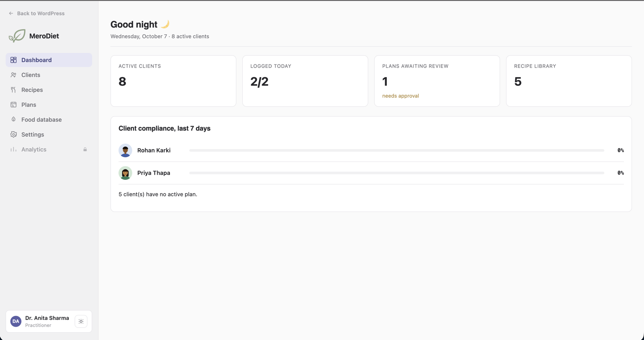Click Priya Thapa's 0% compliance value
Screen dimensions: 644x340
(x=620, y=173)
